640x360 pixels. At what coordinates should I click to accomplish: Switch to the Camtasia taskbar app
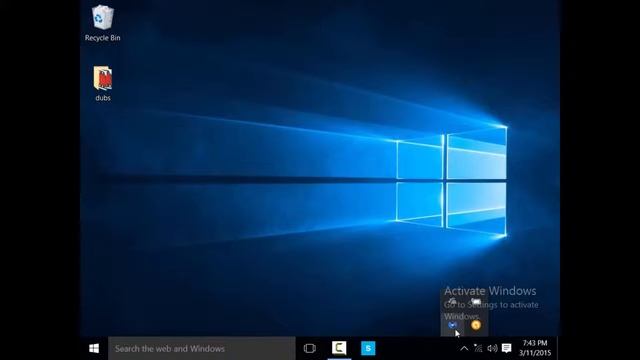point(339,348)
